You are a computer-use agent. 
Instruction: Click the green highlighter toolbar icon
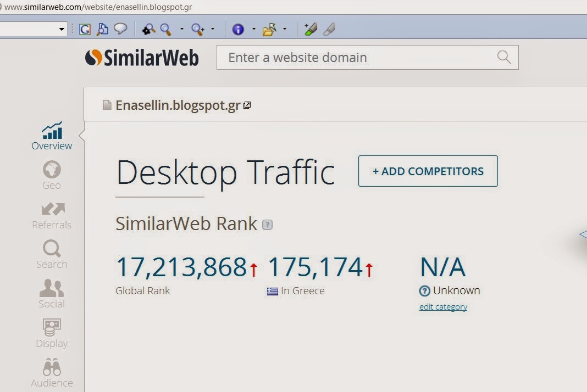tap(311, 29)
